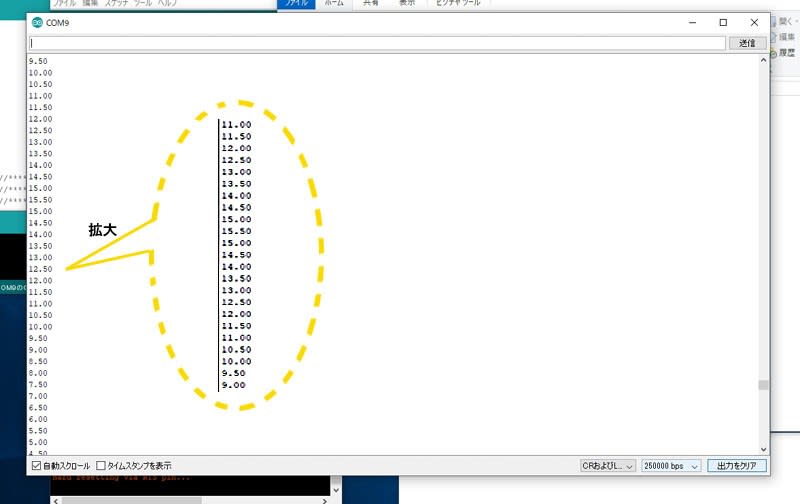This screenshot has height=504, width=800.
Task: Open the blue ファイル tab in the Explorer window behind
Action: click(x=296, y=4)
